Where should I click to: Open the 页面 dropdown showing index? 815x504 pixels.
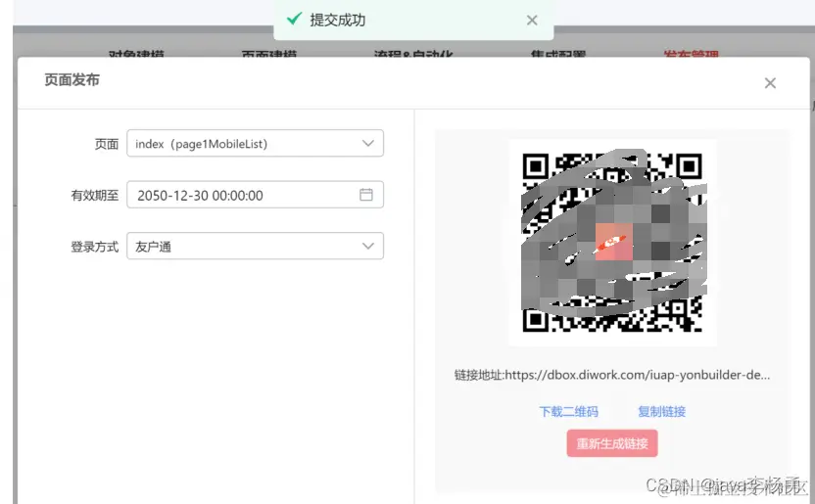coord(256,143)
